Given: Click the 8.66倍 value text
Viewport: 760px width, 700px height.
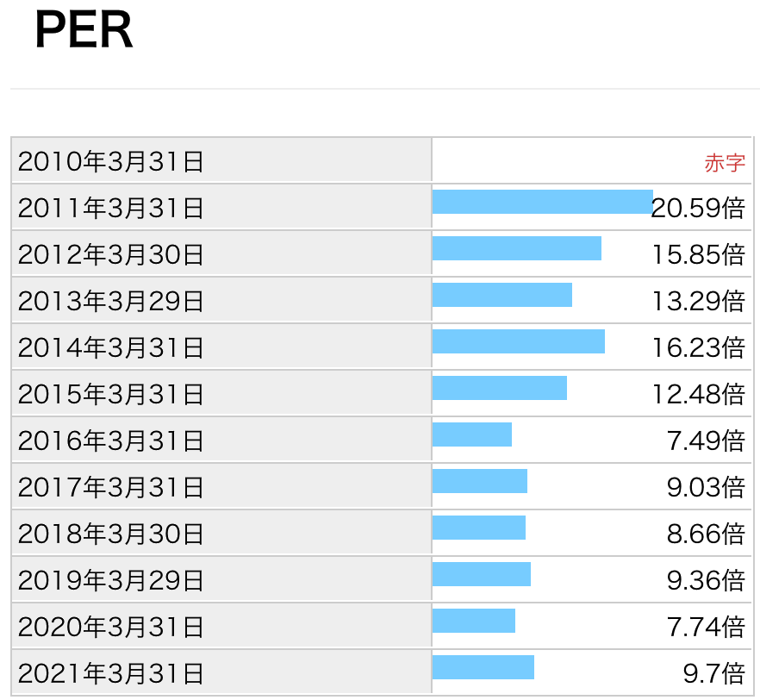Looking at the screenshot, I should coord(706,534).
